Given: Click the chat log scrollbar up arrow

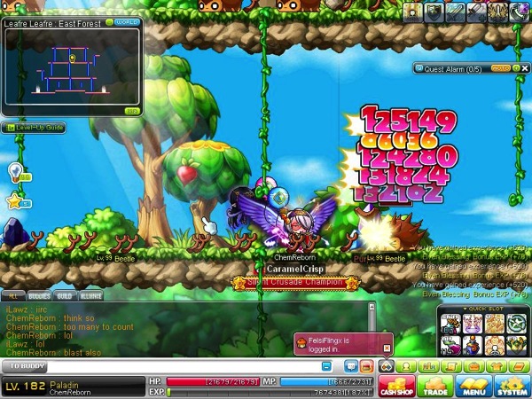Looking at the screenshot, I should click(x=372, y=307).
